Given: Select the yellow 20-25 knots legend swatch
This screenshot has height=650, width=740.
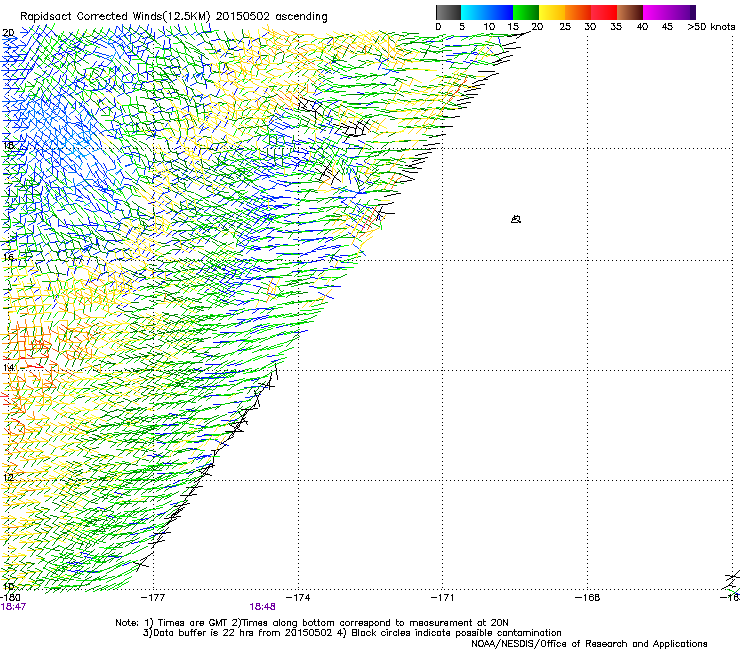Looking at the screenshot, I should coord(552,12).
